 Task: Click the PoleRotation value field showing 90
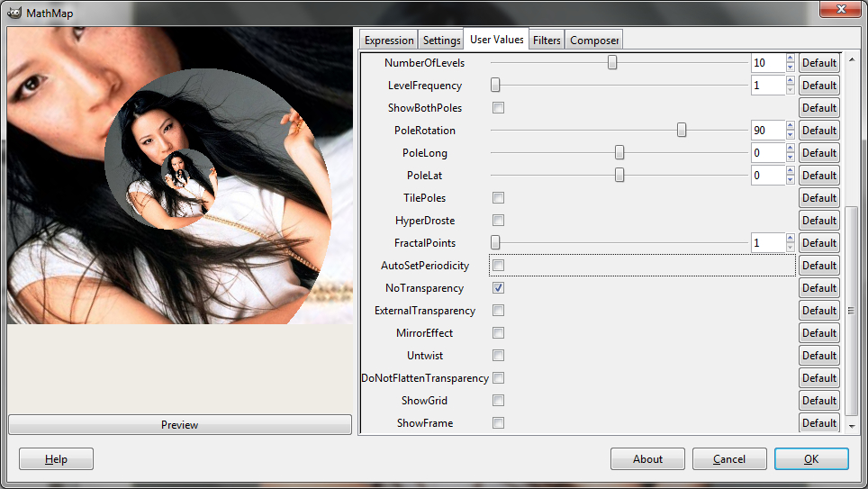pyautogui.click(x=768, y=131)
